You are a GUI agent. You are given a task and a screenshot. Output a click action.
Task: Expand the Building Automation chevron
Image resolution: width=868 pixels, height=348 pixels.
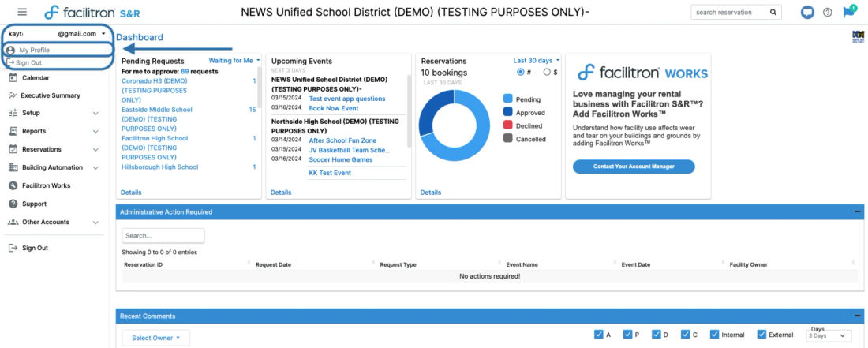(x=95, y=167)
